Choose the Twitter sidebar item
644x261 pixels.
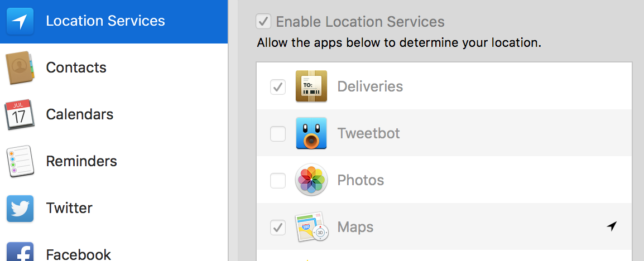114,207
